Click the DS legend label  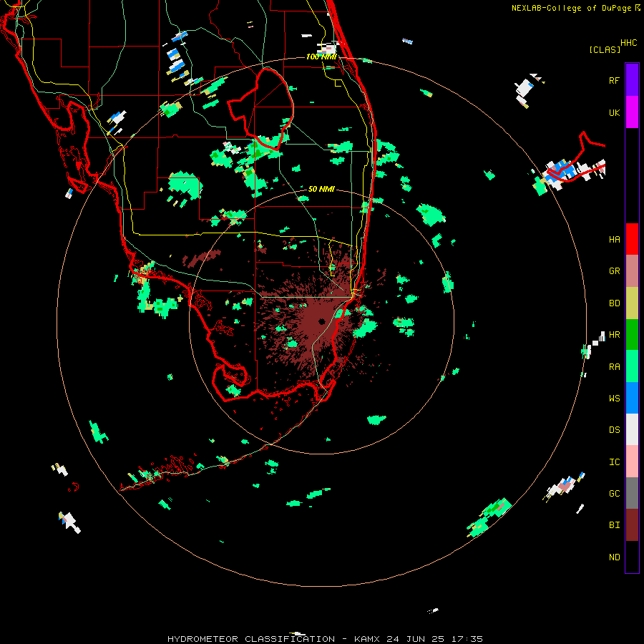click(x=614, y=430)
